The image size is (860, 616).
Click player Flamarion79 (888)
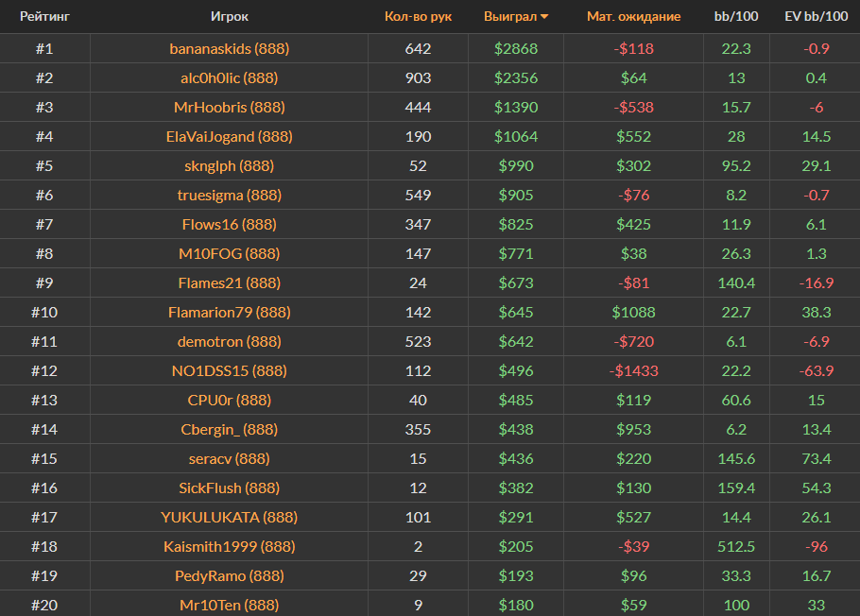[230, 312]
